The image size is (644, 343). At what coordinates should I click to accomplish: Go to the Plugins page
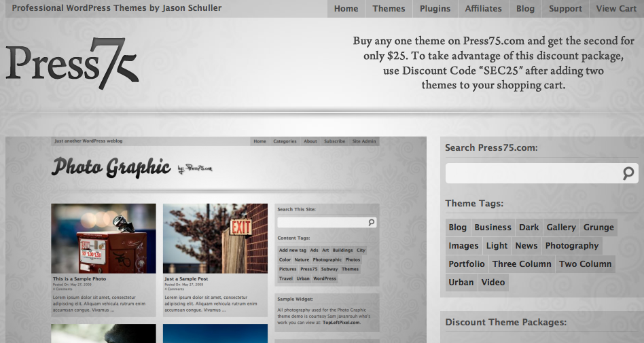pos(435,9)
